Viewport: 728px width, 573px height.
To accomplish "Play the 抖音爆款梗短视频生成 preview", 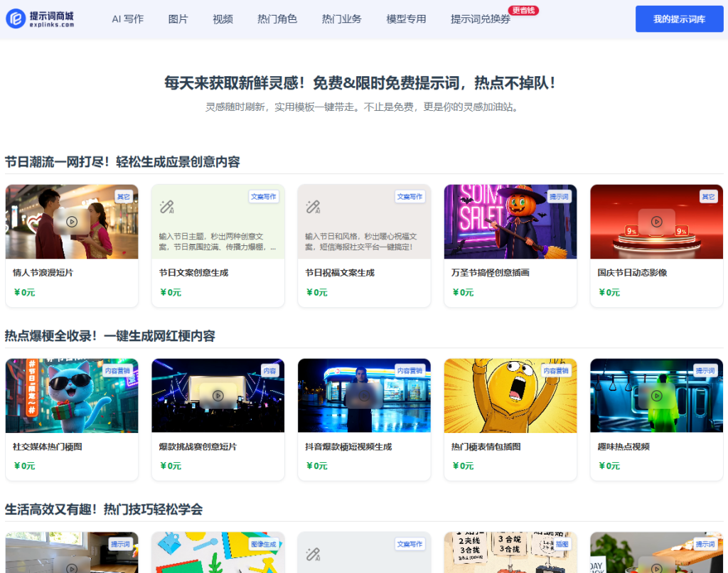I will 364,395.
